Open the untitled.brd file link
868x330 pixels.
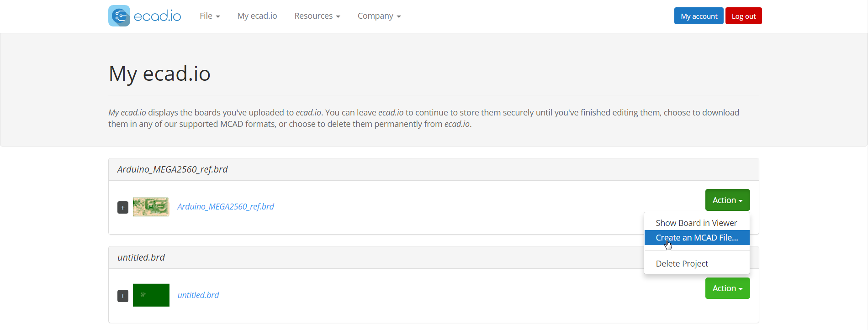(198, 295)
